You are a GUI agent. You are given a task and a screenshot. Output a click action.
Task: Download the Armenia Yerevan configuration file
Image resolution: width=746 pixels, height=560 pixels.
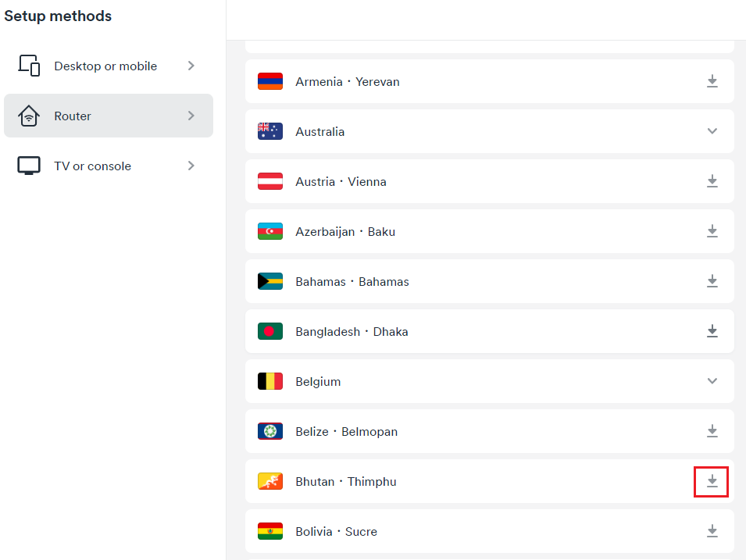pyautogui.click(x=712, y=81)
